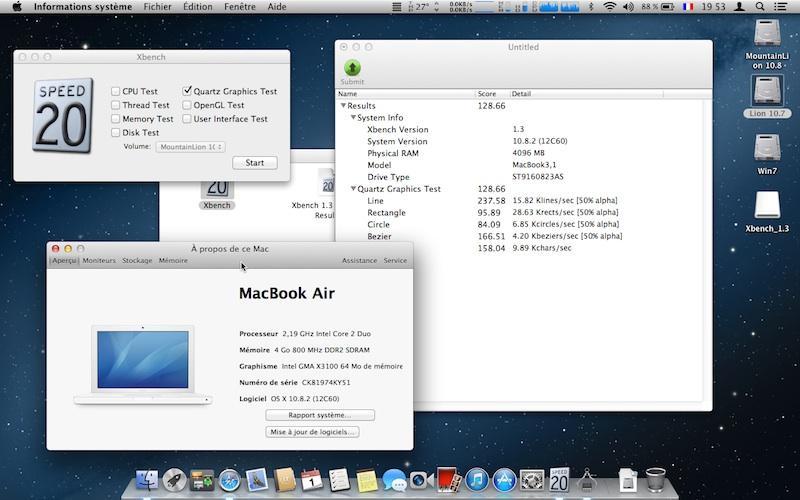Switch to the Stockage tab
Image resolution: width=800 pixels, height=500 pixels.
[x=137, y=260]
